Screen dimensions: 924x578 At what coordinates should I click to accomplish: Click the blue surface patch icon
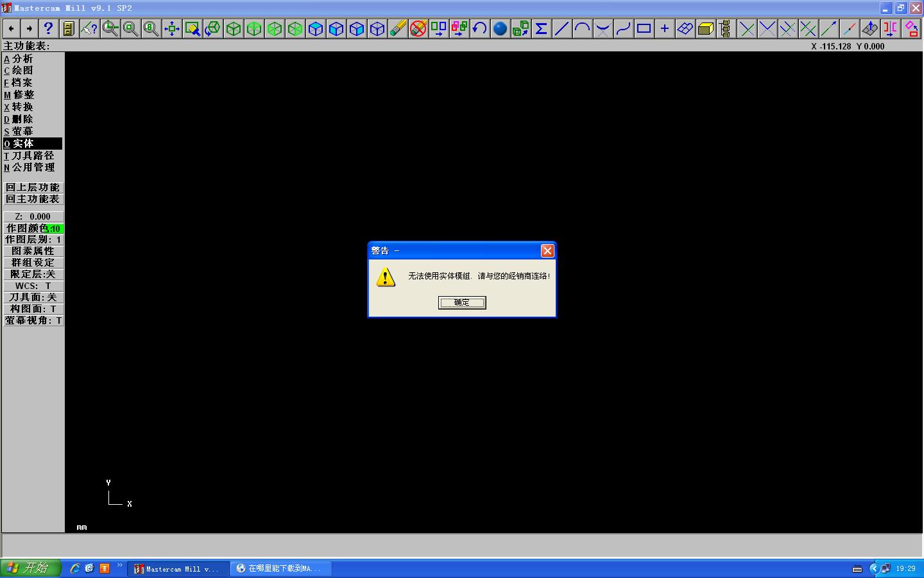pyautogui.click(x=685, y=28)
